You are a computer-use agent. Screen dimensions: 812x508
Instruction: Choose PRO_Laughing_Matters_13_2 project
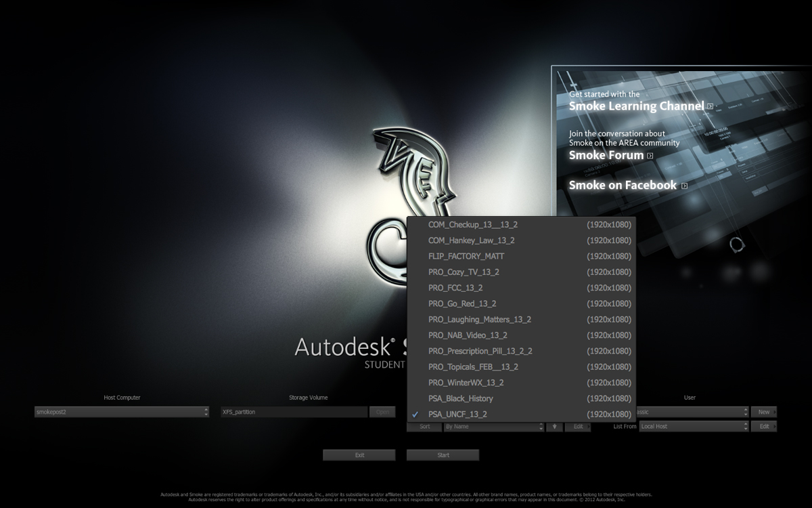521,320
